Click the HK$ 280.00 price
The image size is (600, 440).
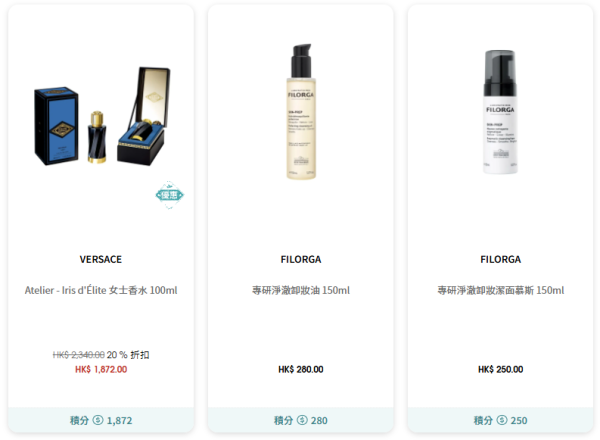point(301,369)
